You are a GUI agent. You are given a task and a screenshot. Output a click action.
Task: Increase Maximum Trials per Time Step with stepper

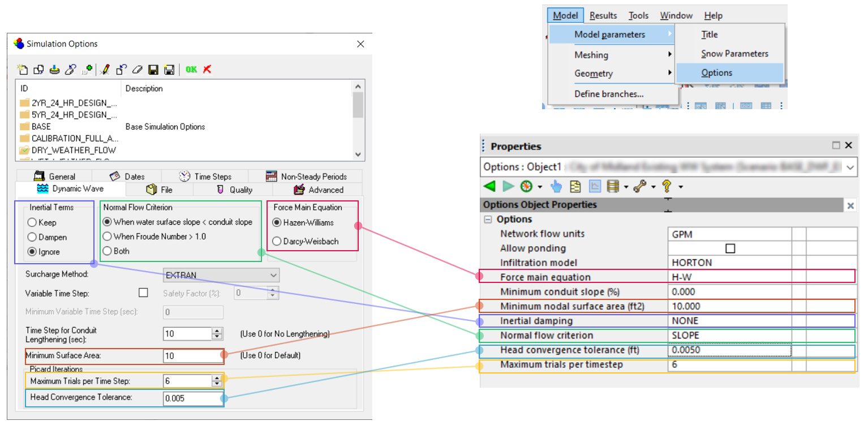tap(218, 378)
